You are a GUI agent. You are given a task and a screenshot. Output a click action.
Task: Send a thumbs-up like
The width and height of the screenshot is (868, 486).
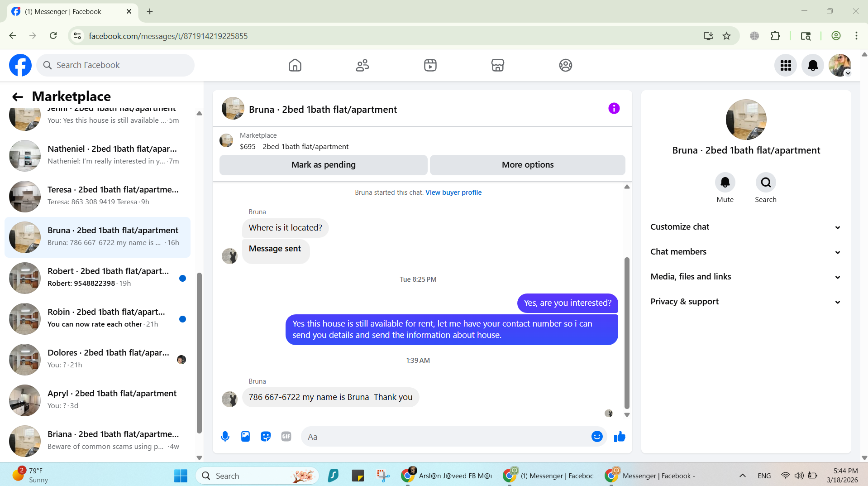[620, 437]
